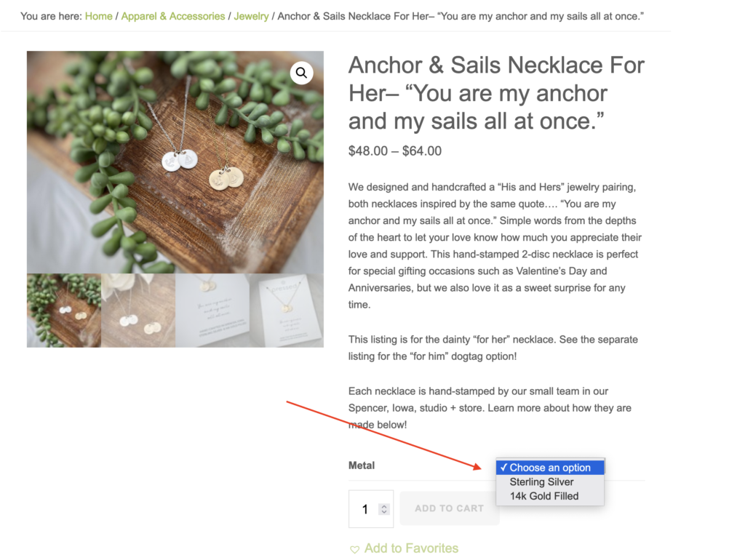745x560 pixels.
Task: Open the Home breadcrumb link
Action: point(99,16)
